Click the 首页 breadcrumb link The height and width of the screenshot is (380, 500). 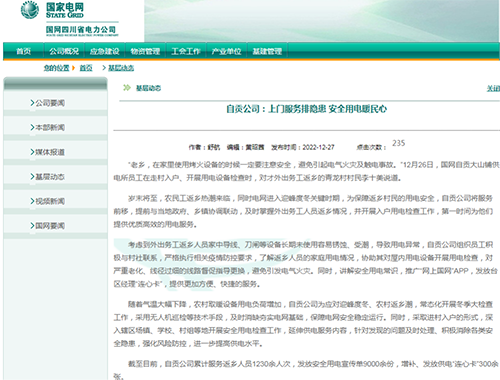coord(86,68)
